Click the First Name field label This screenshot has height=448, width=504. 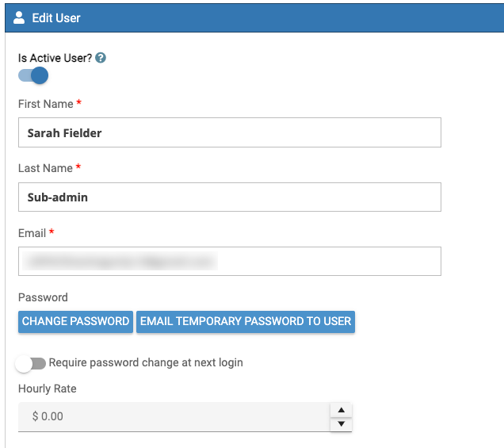[x=45, y=104]
